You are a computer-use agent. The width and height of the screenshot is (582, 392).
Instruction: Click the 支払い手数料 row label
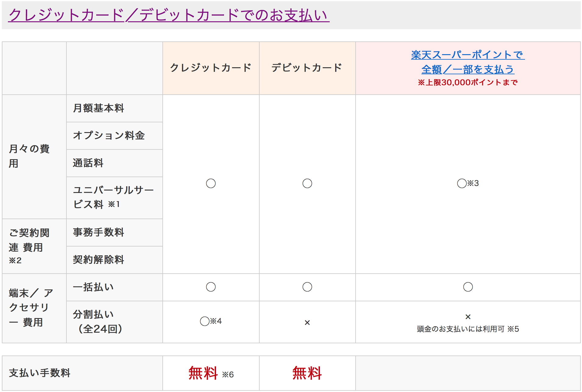click(x=40, y=373)
